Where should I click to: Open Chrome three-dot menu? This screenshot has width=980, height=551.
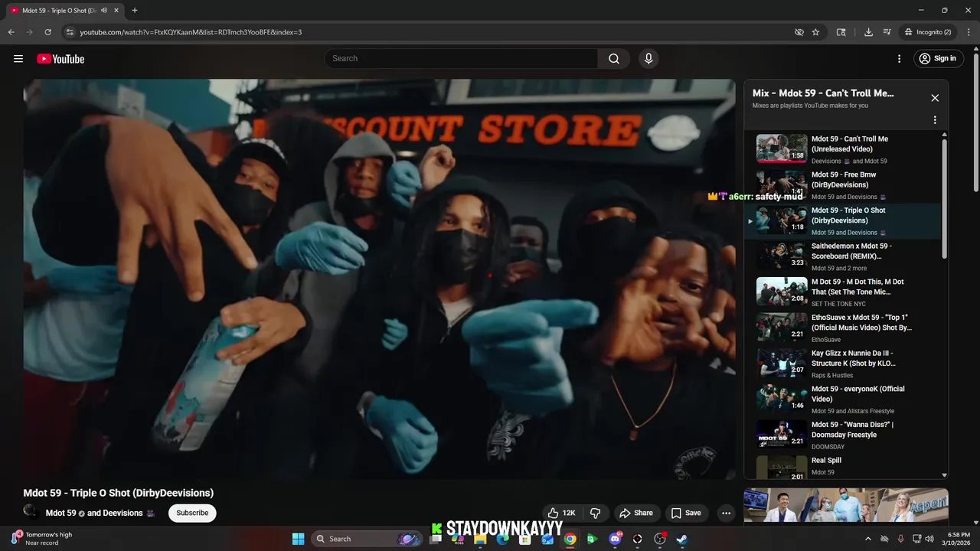coord(967,32)
